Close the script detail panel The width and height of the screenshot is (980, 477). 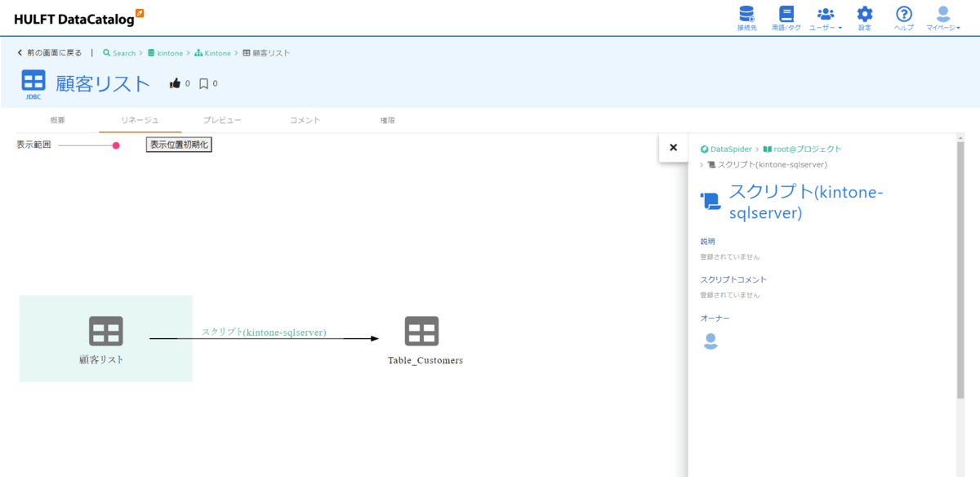673,148
